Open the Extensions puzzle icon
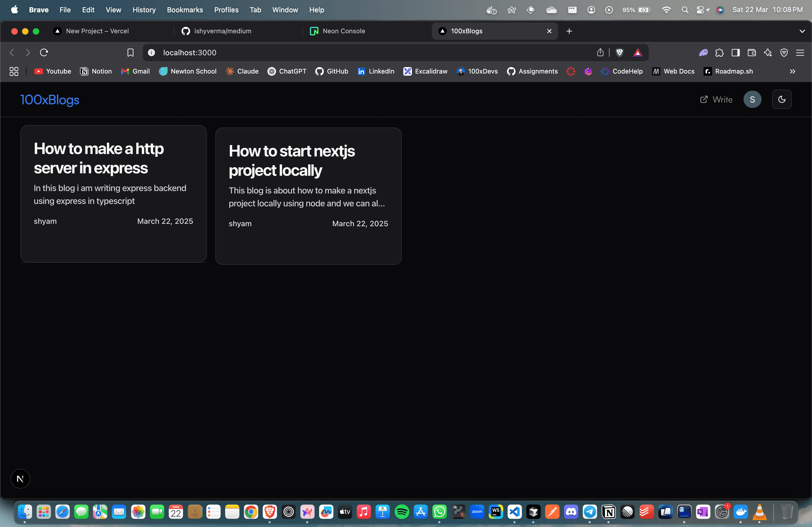812x527 pixels. (719, 53)
